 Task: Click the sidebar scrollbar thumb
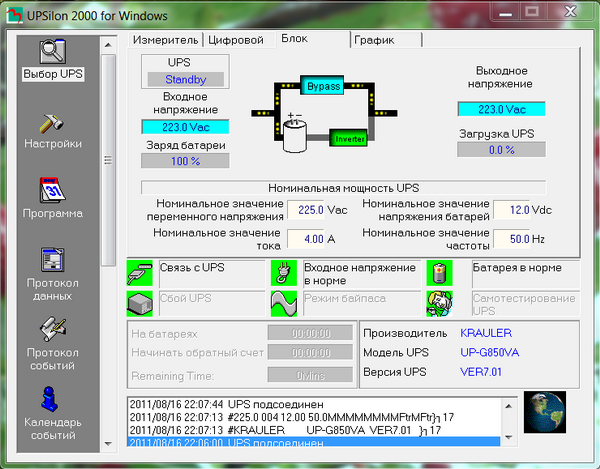[x=108, y=160]
